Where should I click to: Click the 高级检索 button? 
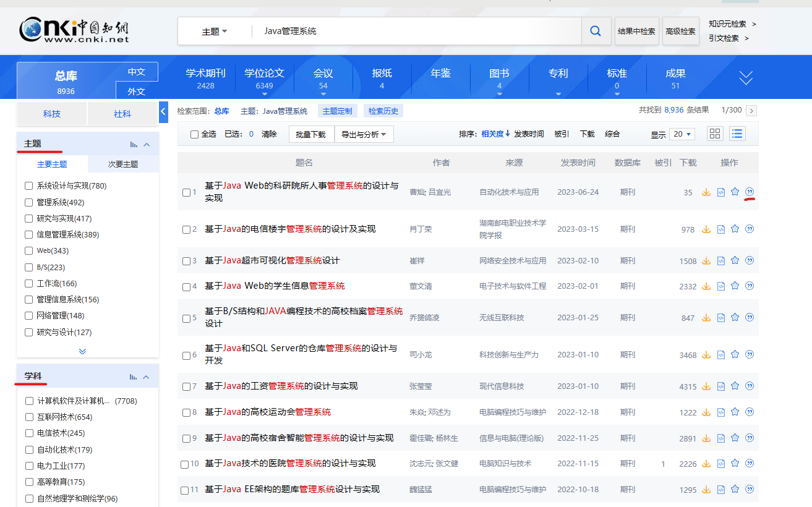680,31
